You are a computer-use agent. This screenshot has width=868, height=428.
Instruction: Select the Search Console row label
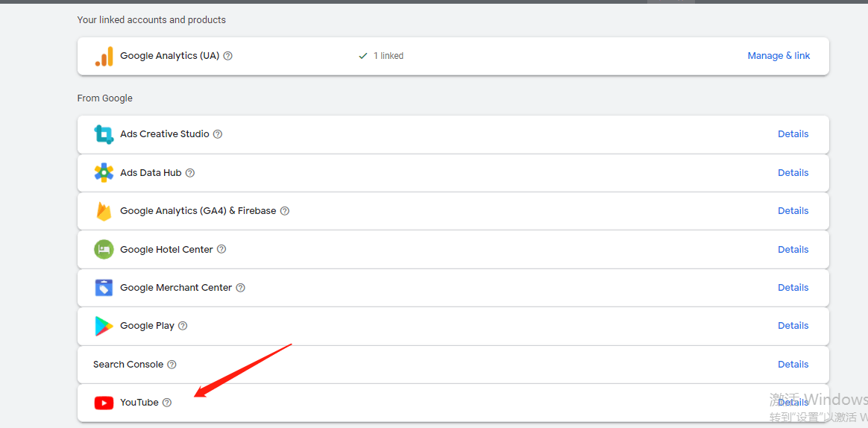pyautogui.click(x=128, y=365)
